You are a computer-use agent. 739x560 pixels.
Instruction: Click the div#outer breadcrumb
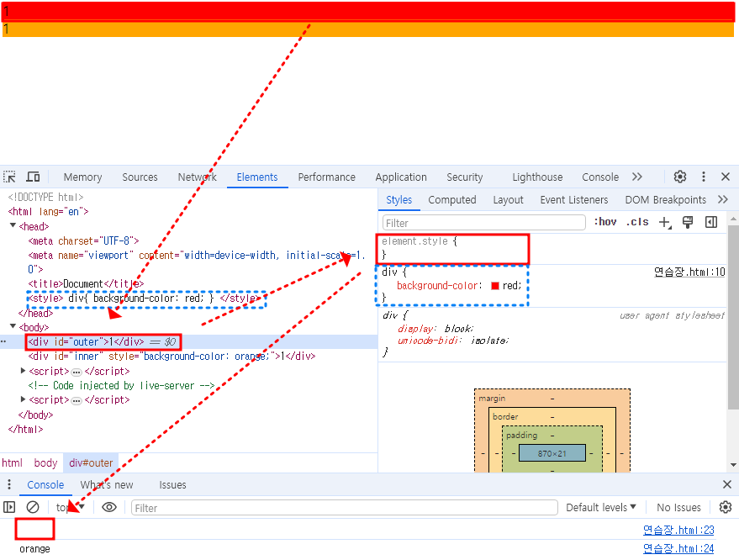click(91, 463)
